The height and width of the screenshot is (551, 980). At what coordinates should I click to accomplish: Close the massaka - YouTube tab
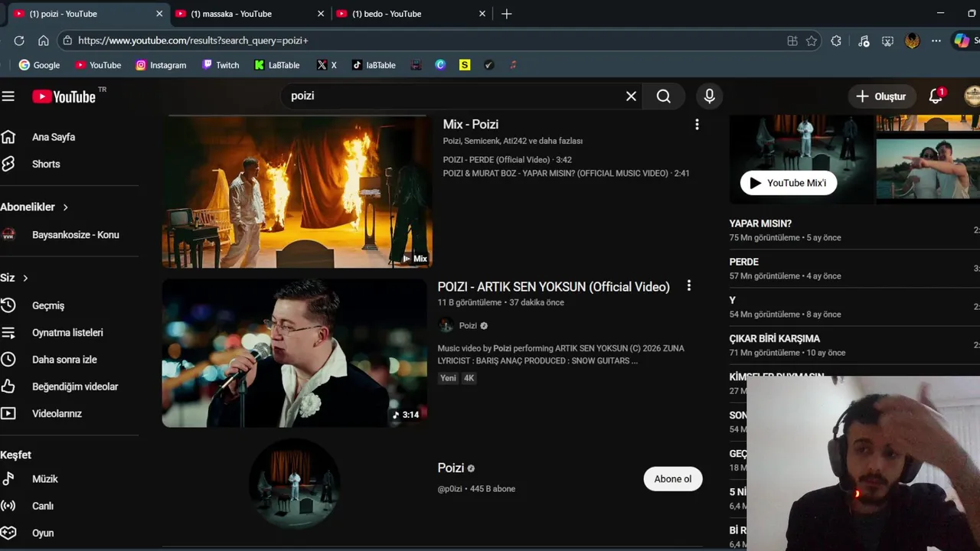coord(321,14)
